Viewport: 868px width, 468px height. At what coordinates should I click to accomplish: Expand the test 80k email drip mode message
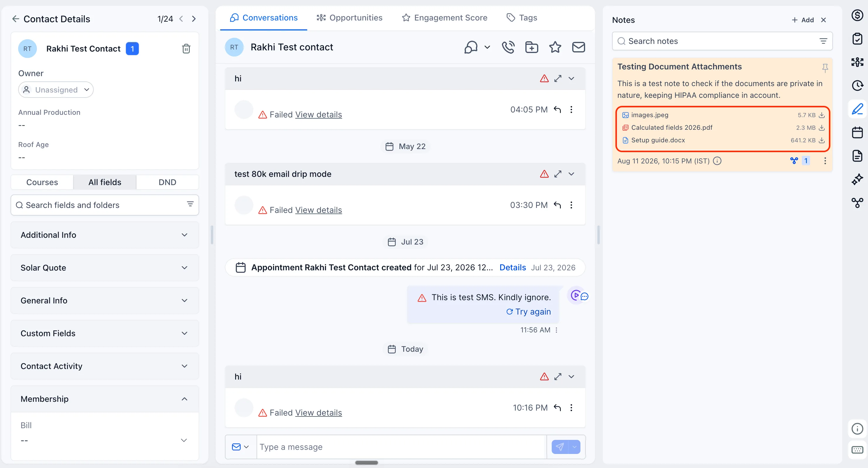click(x=558, y=174)
